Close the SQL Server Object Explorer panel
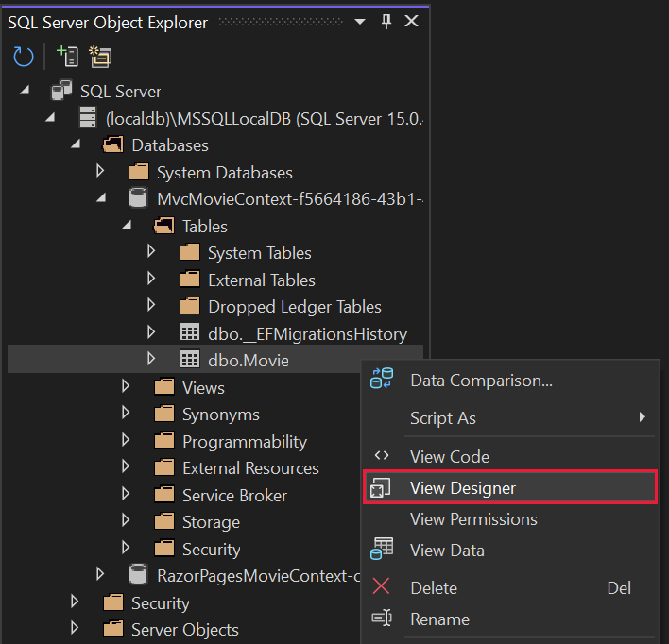 click(411, 22)
